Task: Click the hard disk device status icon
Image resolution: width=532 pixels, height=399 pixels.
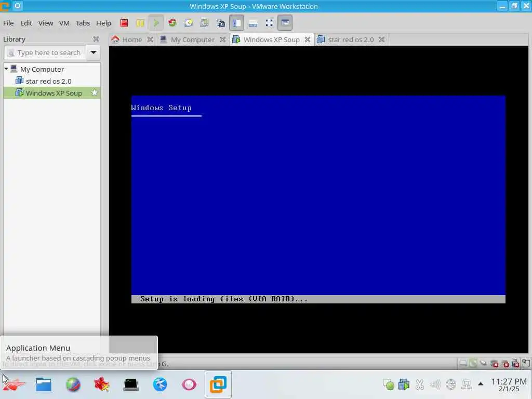Action: point(462,364)
